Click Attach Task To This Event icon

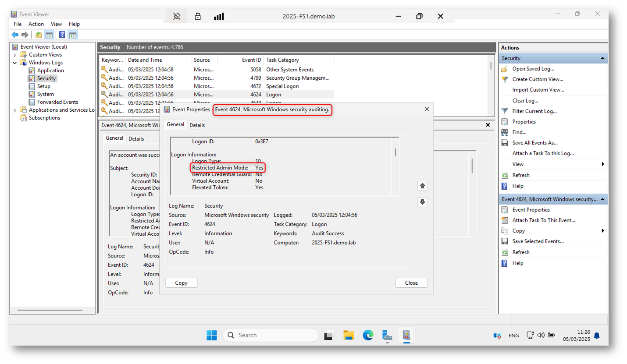[x=504, y=220]
